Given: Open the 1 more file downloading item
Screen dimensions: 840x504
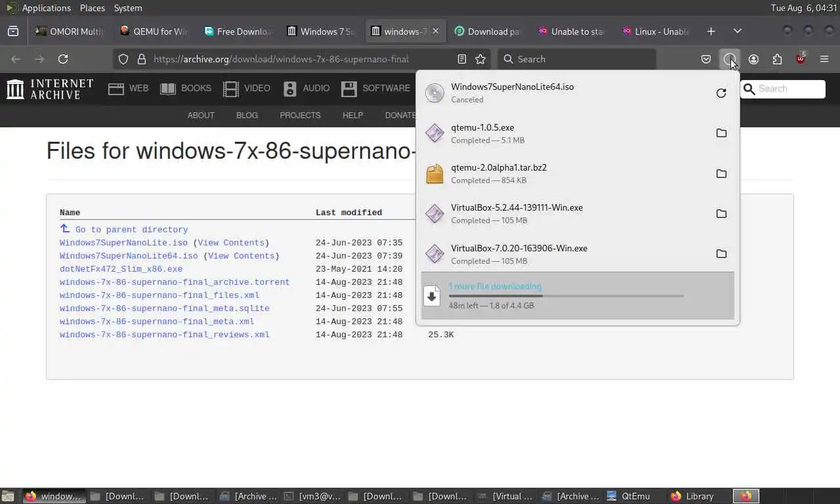Looking at the screenshot, I should coord(577,295).
